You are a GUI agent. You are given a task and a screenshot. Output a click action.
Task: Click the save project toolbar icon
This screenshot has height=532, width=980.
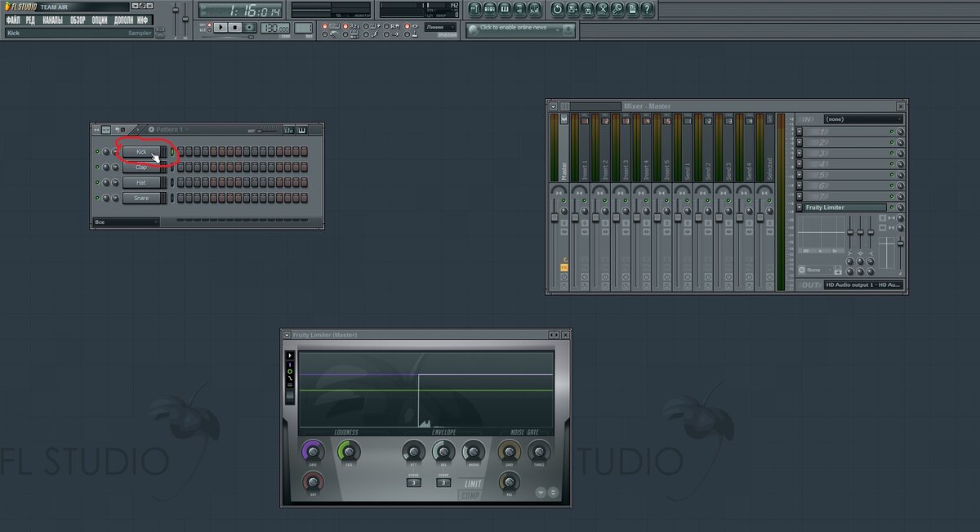(573, 9)
